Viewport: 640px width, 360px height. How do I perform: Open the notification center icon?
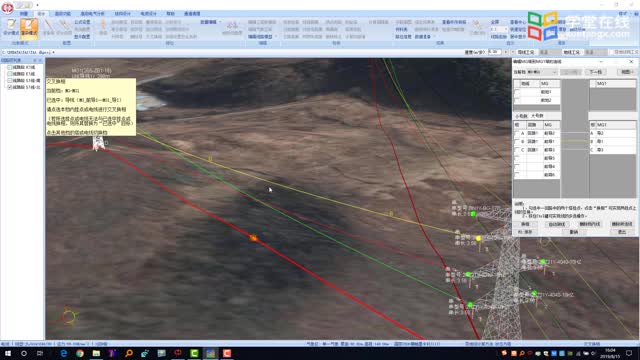click(629, 353)
